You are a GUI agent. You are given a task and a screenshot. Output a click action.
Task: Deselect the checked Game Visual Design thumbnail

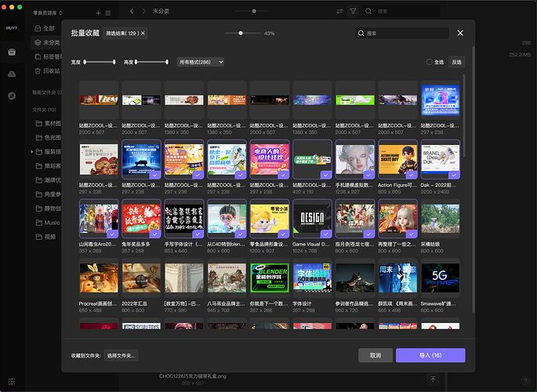pyautogui.click(x=325, y=233)
